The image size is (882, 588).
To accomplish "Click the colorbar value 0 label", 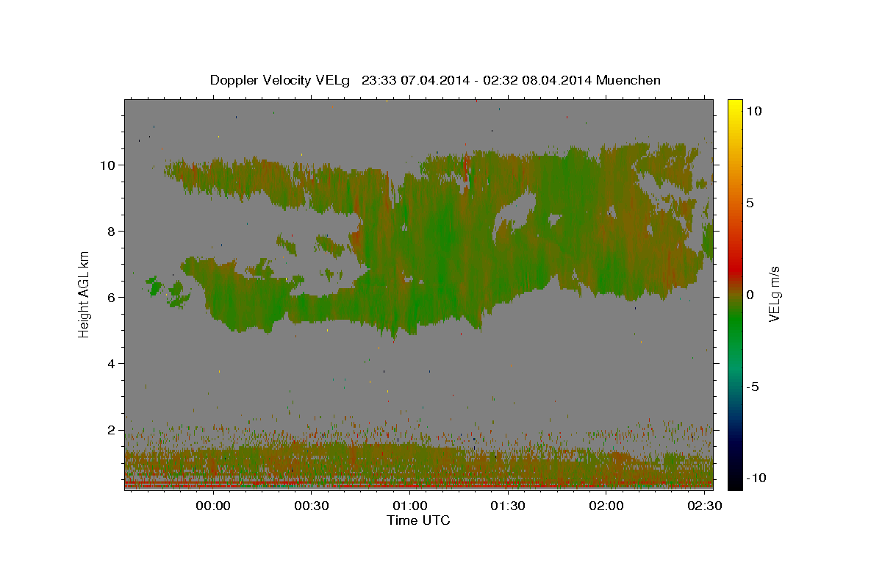I will point(750,295).
